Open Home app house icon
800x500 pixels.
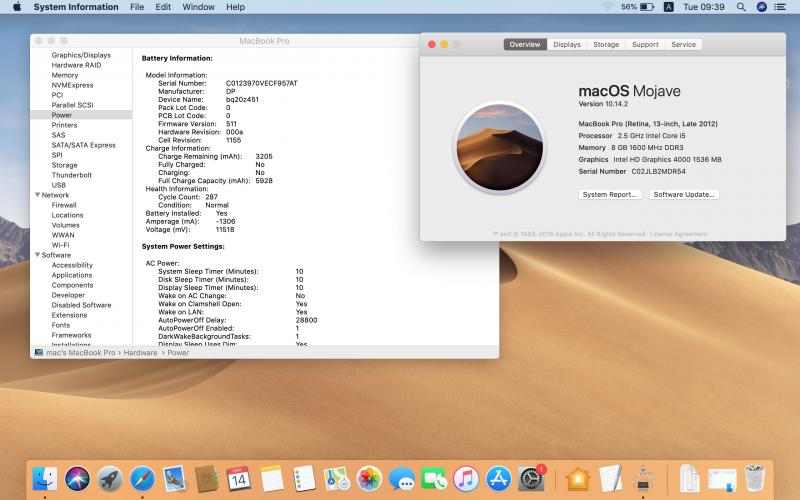[x=578, y=479]
